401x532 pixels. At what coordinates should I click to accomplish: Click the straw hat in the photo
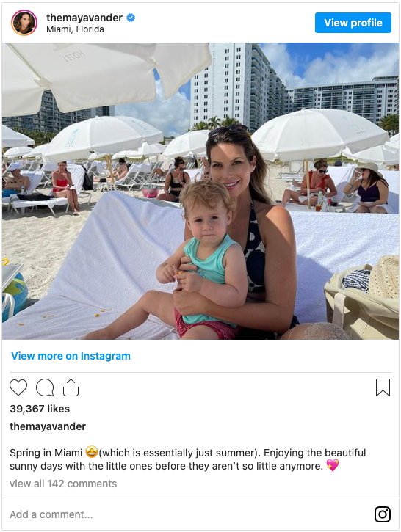click(x=383, y=277)
